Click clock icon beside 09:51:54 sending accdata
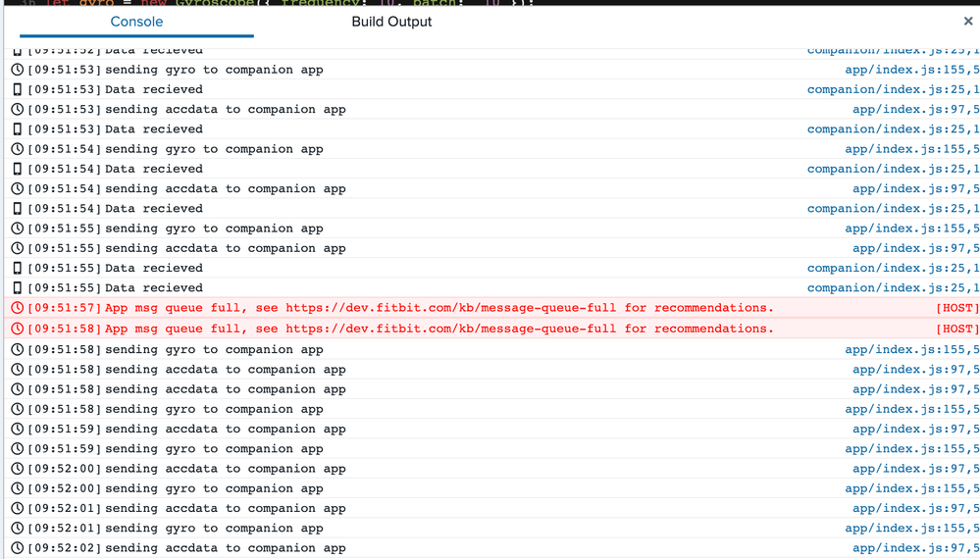 click(x=17, y=188)
